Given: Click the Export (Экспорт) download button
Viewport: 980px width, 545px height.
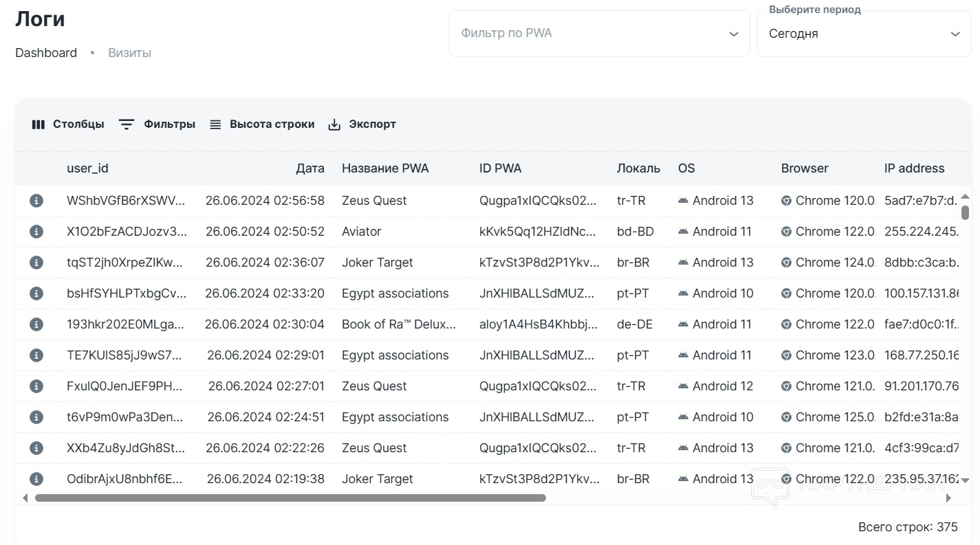Looking at the screenshot, I should click(362, 124).
